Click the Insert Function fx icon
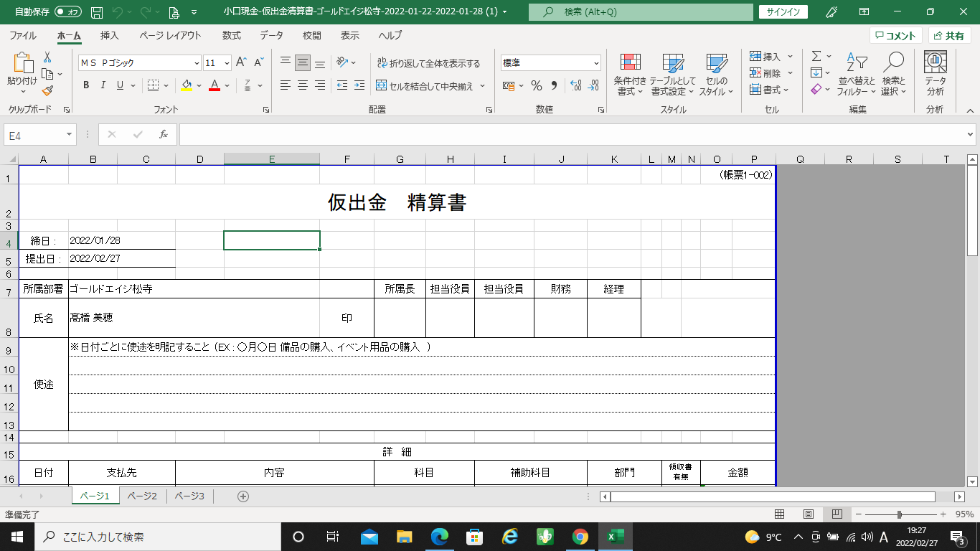Screen dimensions: 980x551 coord(164,134)
